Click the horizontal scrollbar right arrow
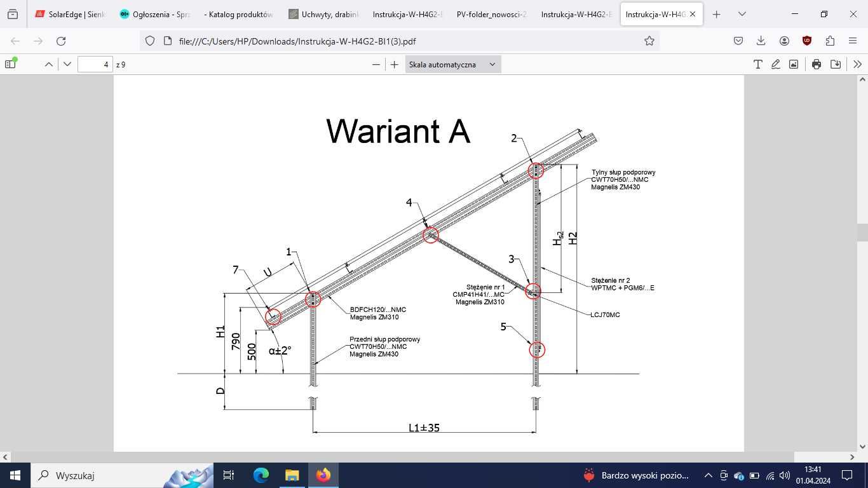The width and height of the screenshot is (868, 488). click(x=853, y=457)
